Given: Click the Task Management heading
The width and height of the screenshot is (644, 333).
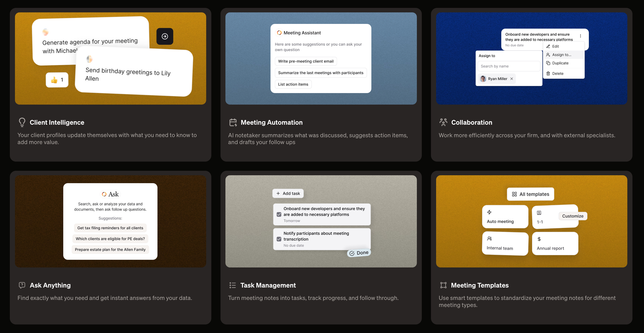Looking at the screenshot, I should point(268,285).
